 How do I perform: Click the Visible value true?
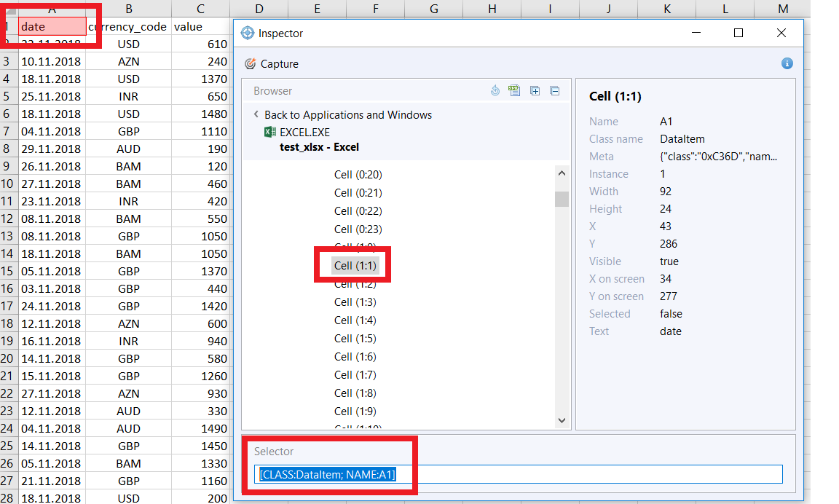[x=669, y=261]
